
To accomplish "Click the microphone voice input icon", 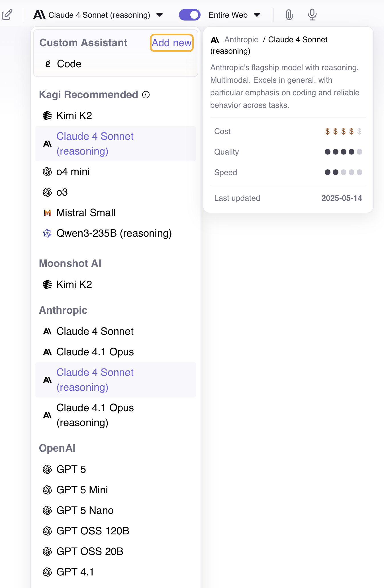I will (312, 15).
